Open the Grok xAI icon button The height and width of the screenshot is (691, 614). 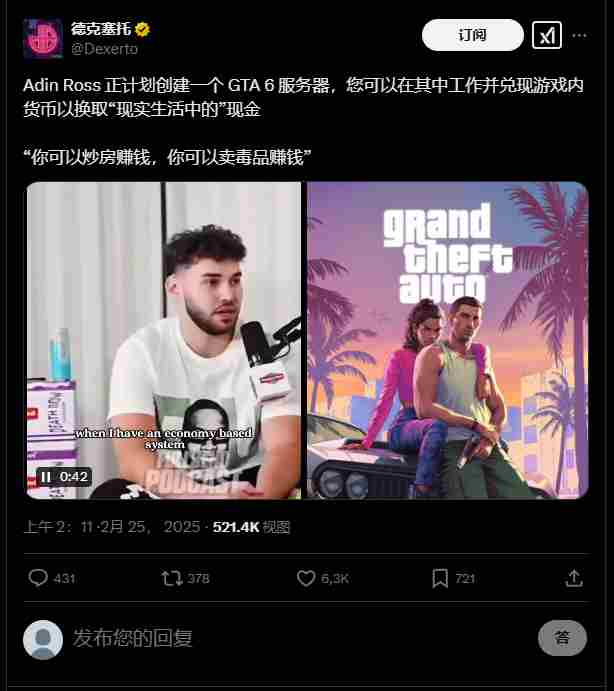tap(547, 35)
